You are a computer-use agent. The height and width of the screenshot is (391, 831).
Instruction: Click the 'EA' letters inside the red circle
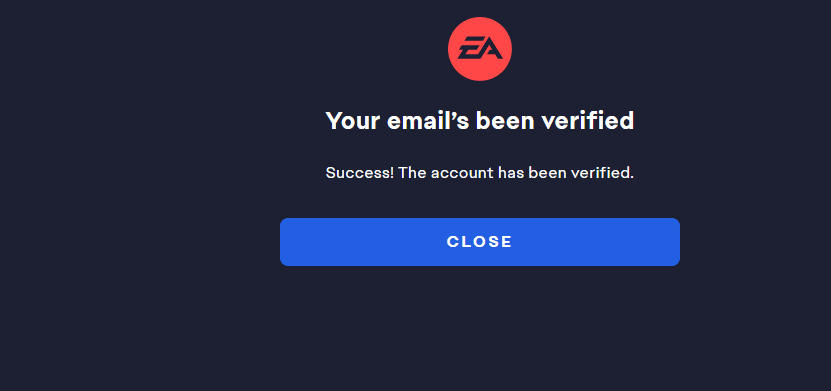[x=480, y=50]
